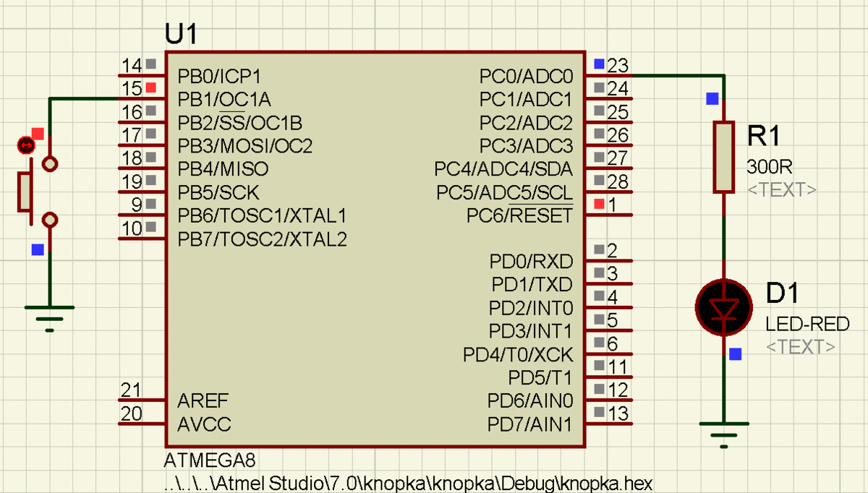Click pin number 21 beside AREF

click(x=131, y=390)
